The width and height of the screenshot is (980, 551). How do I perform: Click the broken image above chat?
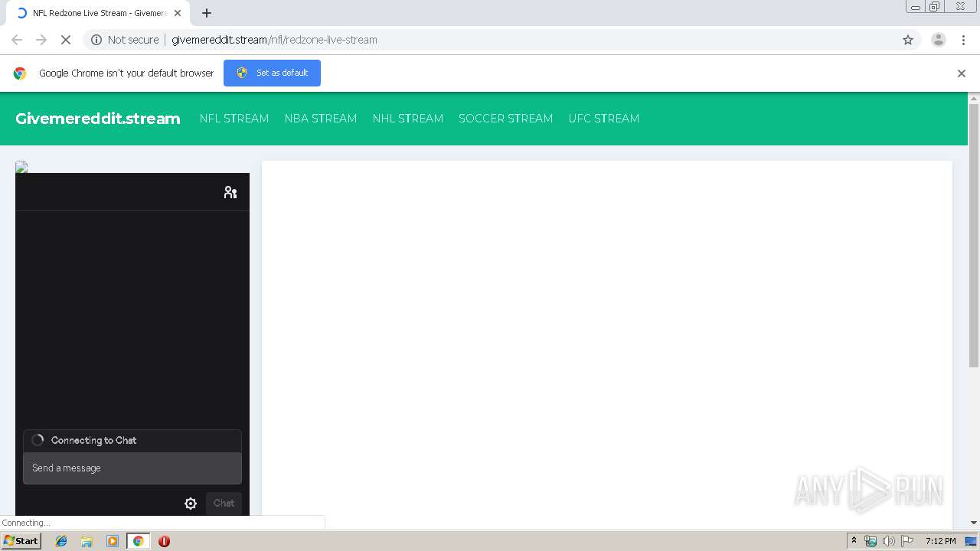coord(21,167)
